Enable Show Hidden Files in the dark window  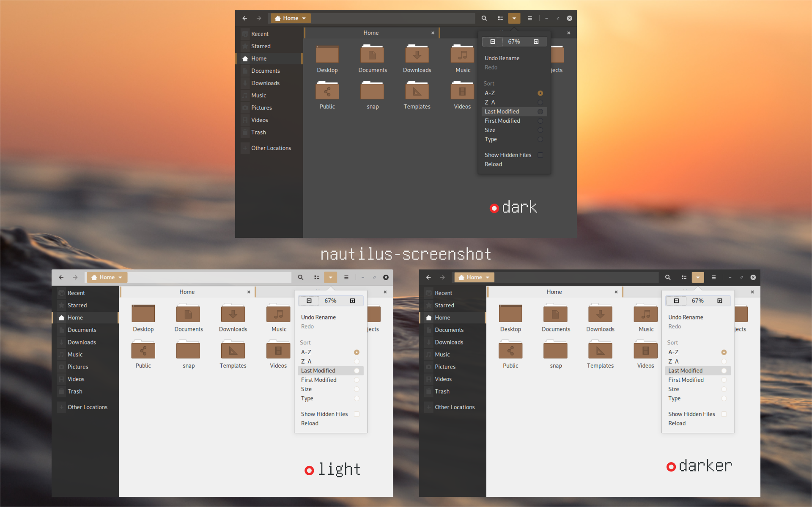coord(514,155)
